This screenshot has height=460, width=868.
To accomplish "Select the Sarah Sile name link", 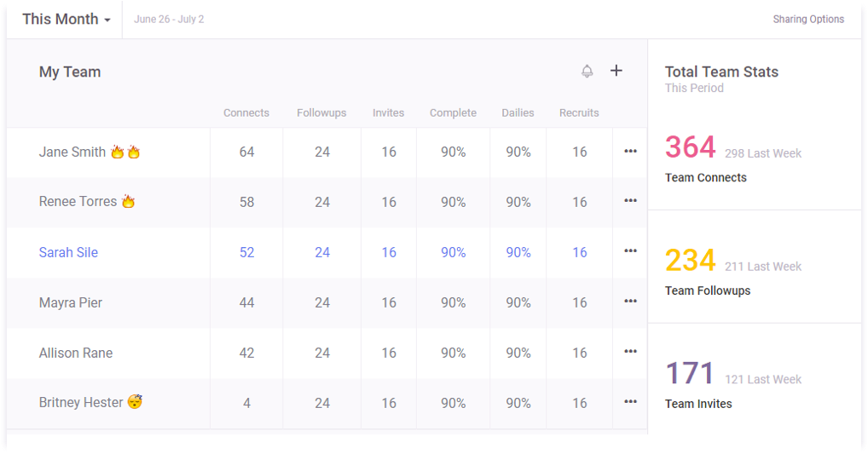I will point(69,253).
